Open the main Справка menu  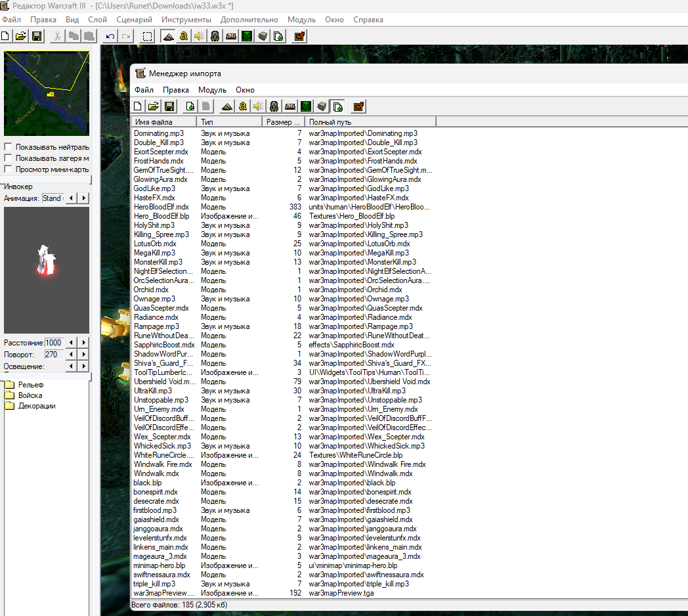368,19
